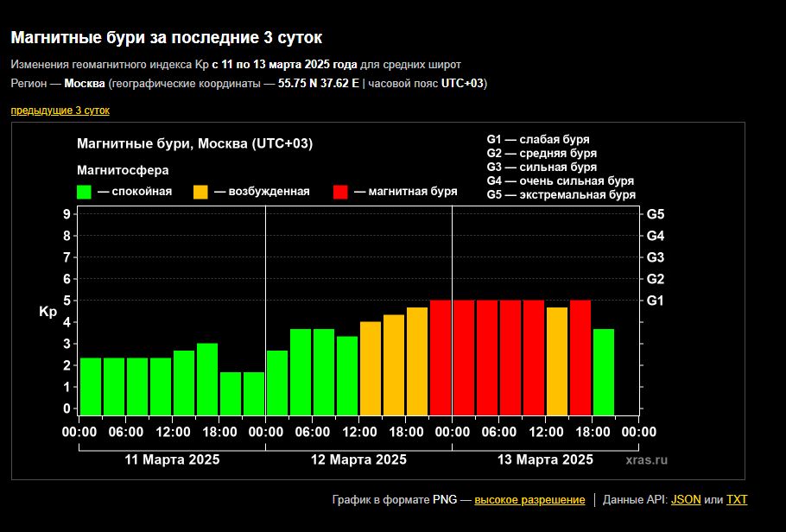Viewport: 786px width, 532px height.
Task: Open the 'высокое разрешение' PNG link
Action: click(x=529, y=500)
